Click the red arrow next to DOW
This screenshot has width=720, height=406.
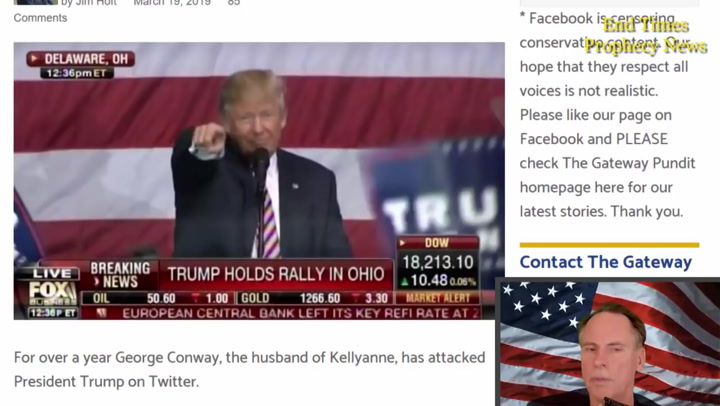click(402, 242)
